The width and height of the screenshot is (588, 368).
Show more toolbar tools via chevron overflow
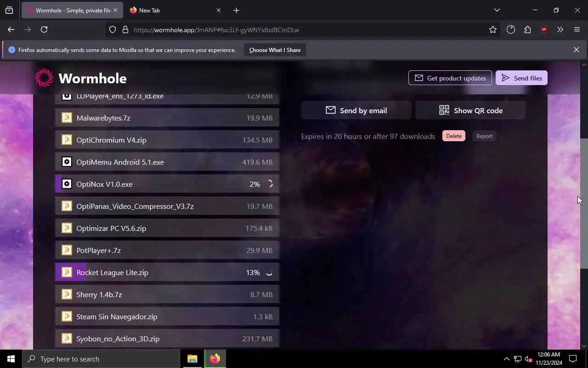tap(560, 29)
